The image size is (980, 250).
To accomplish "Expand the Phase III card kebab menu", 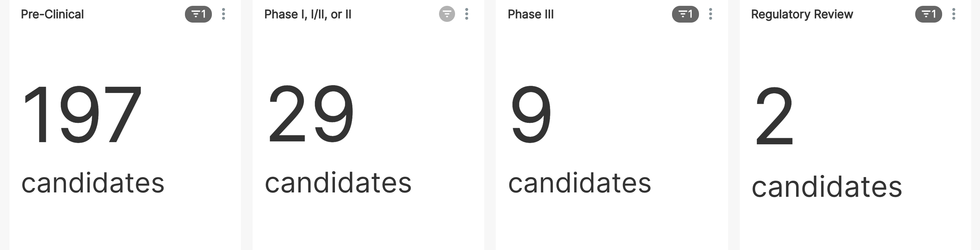I will point(710,15).
